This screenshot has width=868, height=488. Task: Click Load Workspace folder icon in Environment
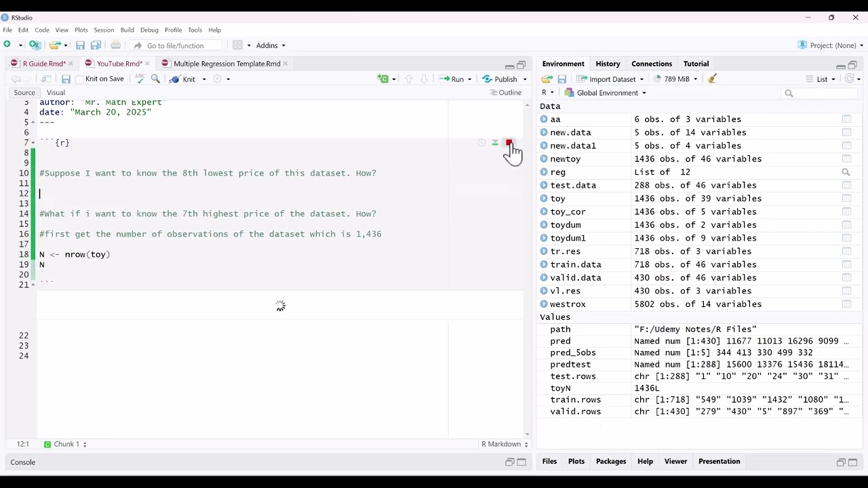547,79
